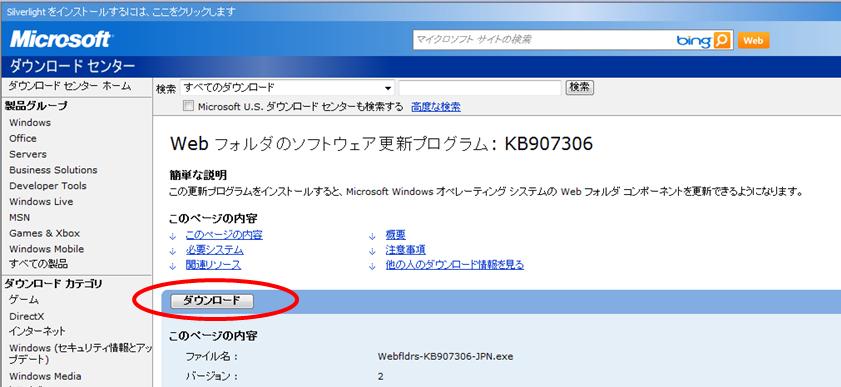Open インターネット download category
Screen dimensions: 841x387
(37, 331)
